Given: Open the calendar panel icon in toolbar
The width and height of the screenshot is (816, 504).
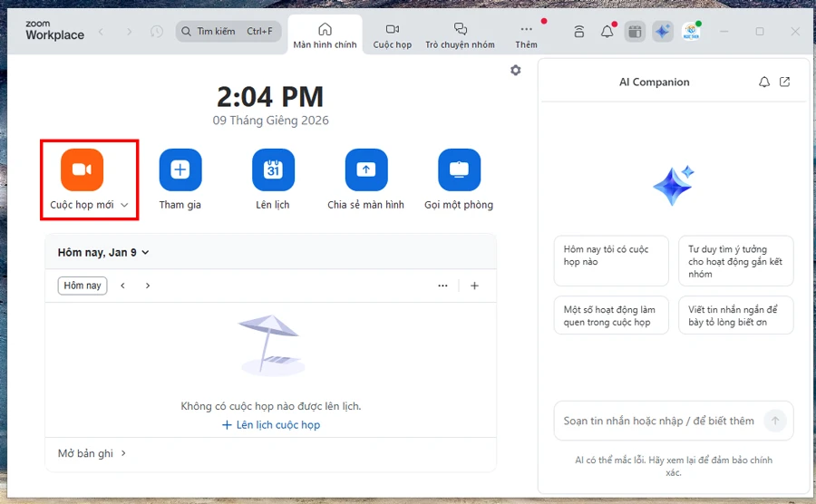Looking at the screenshot, I should (635, 32).
